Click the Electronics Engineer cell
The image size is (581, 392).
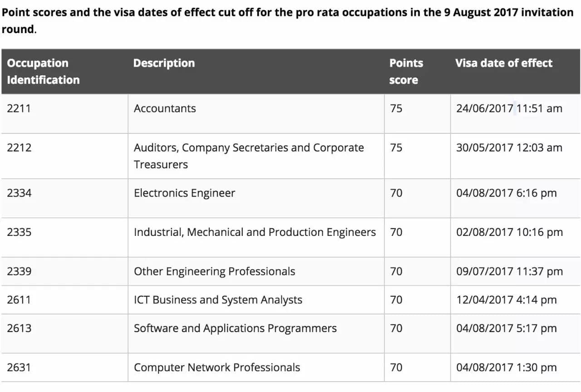(256, 198)
